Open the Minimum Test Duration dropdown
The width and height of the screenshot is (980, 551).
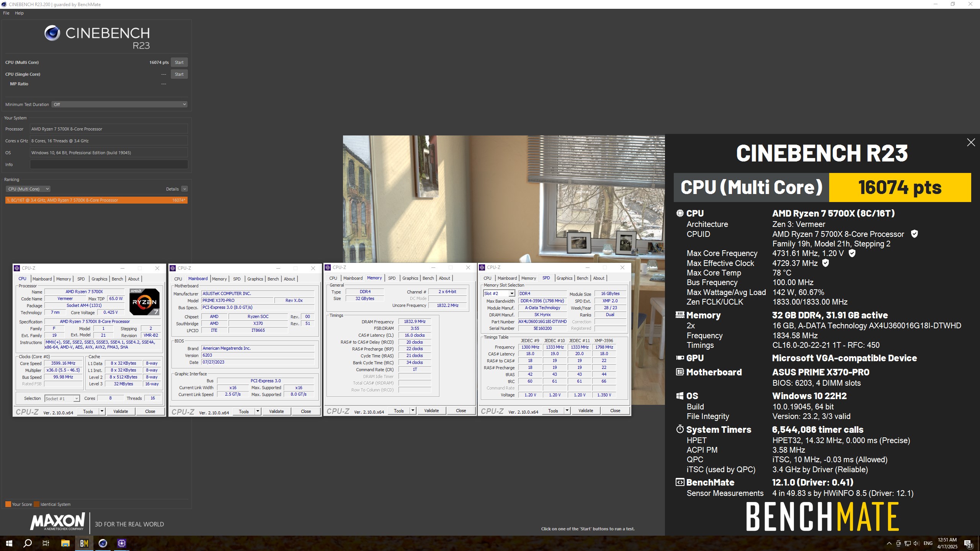pyautogui.click(x=119, y=104)
